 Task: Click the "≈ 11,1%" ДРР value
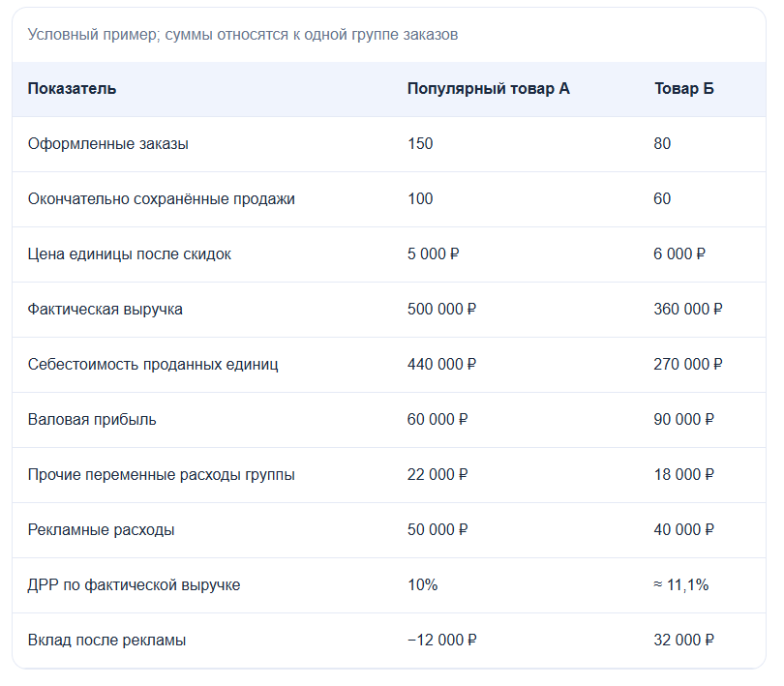click(x=681, y=585)
